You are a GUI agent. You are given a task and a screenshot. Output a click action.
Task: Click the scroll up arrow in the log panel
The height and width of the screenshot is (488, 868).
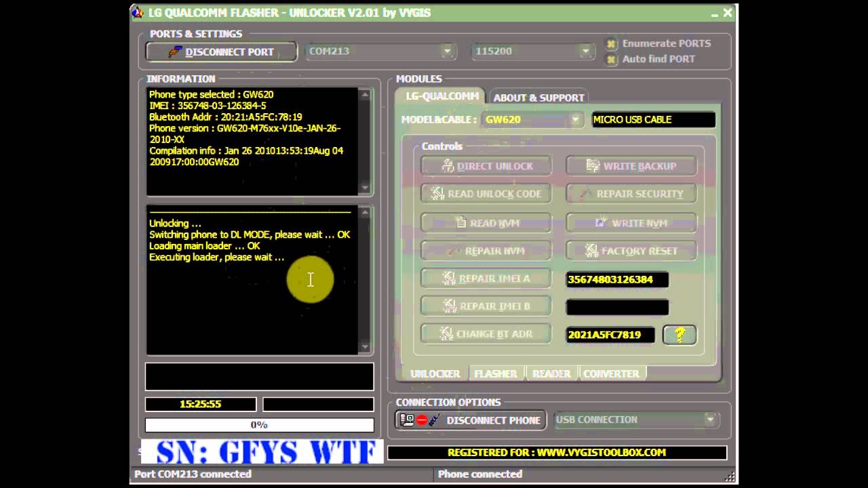click(x=366, y=212)
